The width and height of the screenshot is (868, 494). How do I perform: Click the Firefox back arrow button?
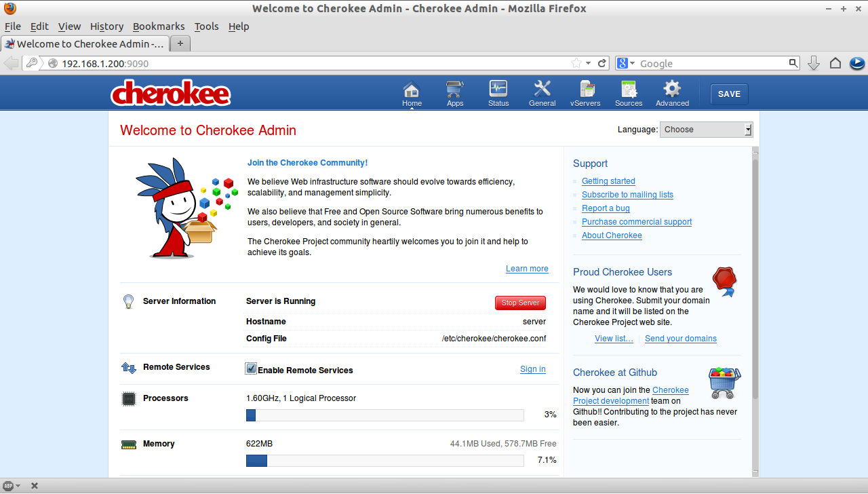pos(12,63)
